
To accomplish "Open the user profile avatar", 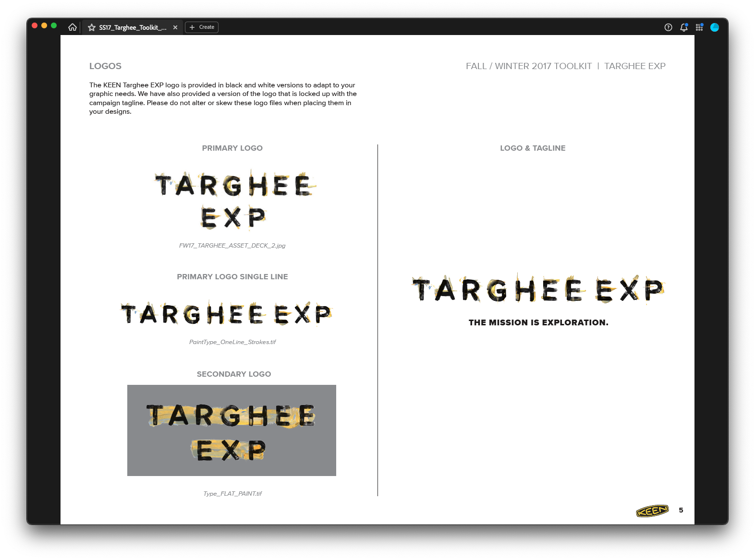I will [715, 27].
